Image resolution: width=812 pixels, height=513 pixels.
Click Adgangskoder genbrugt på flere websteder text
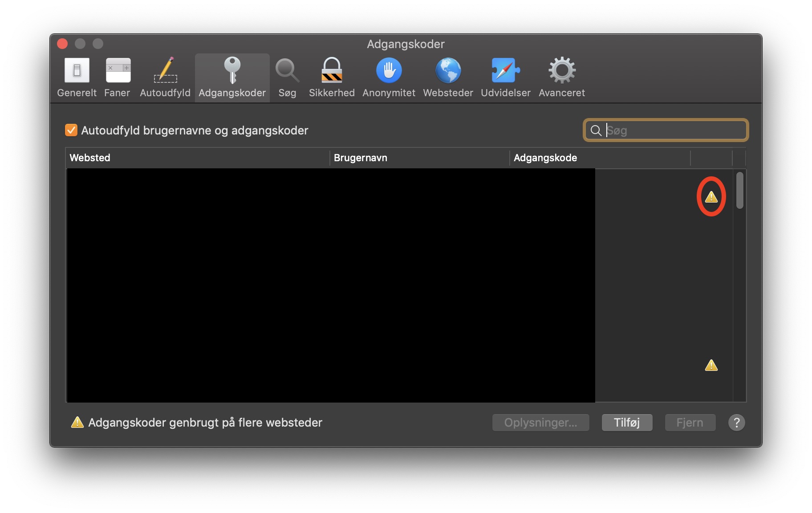coord(205,423)
